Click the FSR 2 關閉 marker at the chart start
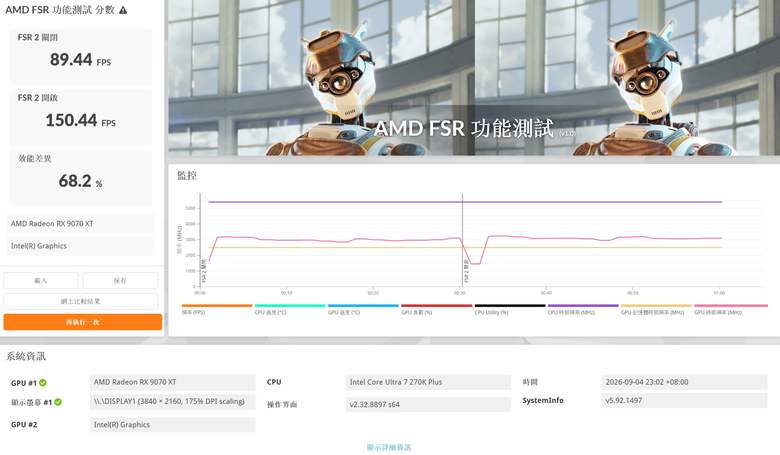Image resolution: width=780 pixels, height=455 pixels. [x=203, y=271]
